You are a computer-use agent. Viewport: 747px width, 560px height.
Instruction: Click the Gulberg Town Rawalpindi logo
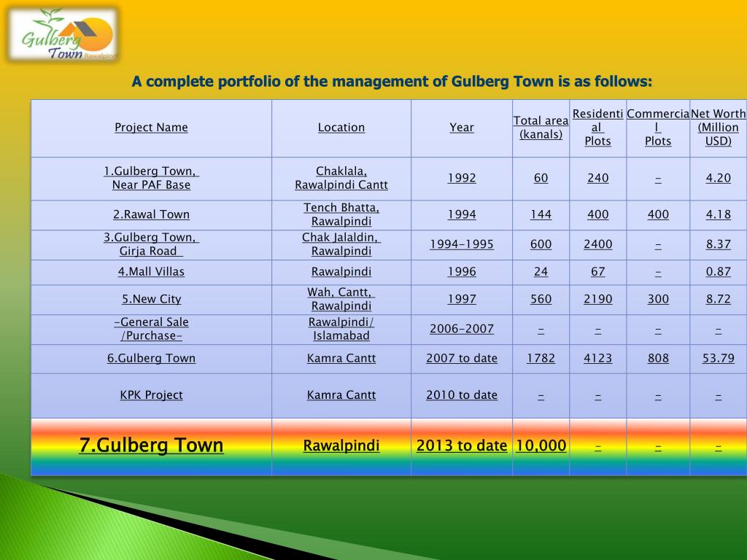click(63, 34)
